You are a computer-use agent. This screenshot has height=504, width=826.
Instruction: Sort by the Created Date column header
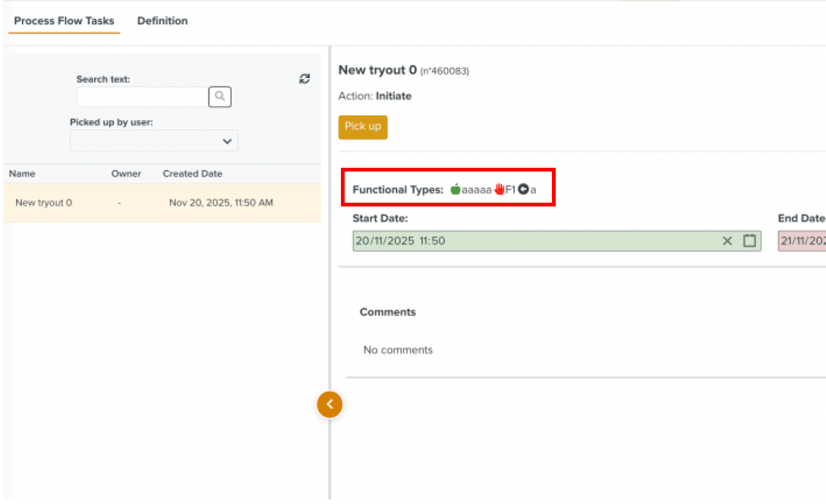(x=192, y=174)
